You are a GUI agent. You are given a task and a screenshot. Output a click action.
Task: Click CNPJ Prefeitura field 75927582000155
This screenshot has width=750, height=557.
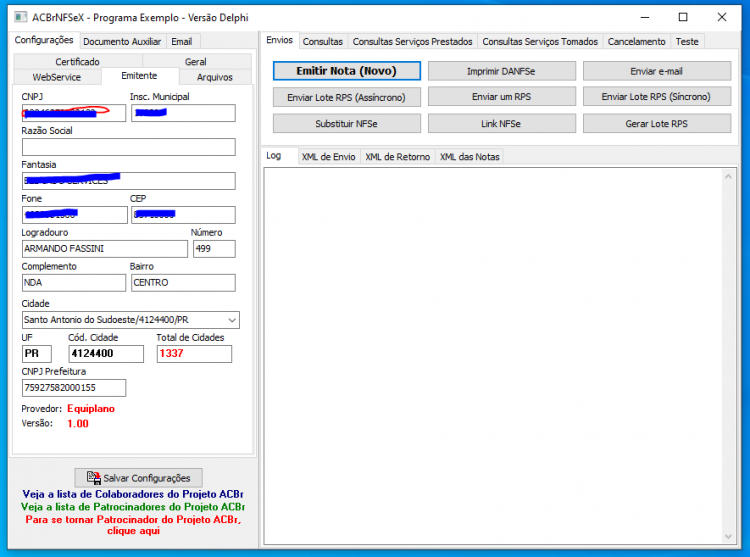click(x=74, y=388)
